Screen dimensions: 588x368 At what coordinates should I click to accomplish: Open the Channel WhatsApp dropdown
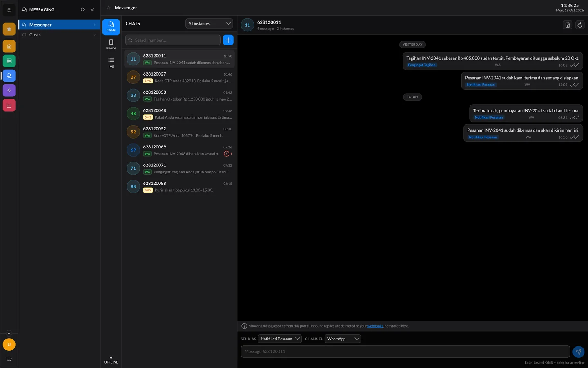[343, 339]
